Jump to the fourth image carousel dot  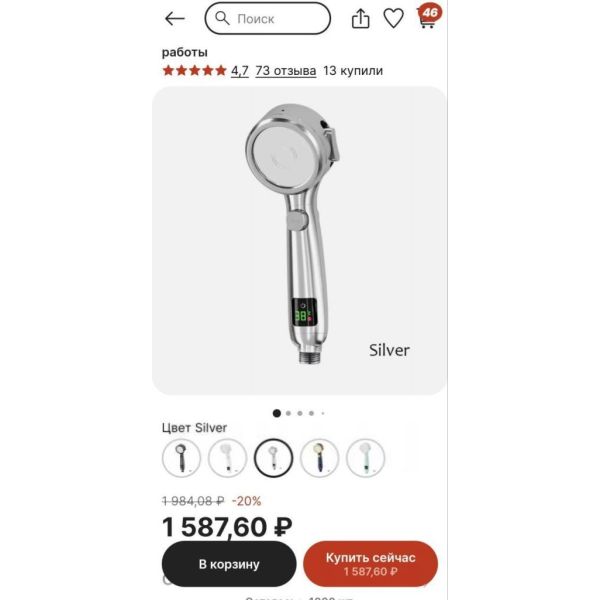coord(311,413)
